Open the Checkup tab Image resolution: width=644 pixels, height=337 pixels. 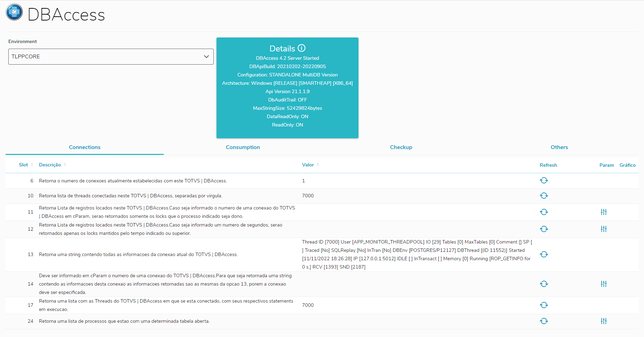point(401,147)
